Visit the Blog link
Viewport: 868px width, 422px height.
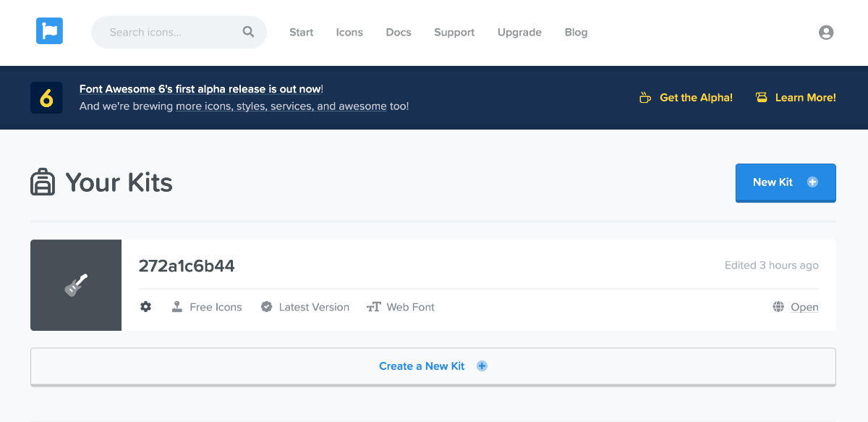tap(576, 32)
